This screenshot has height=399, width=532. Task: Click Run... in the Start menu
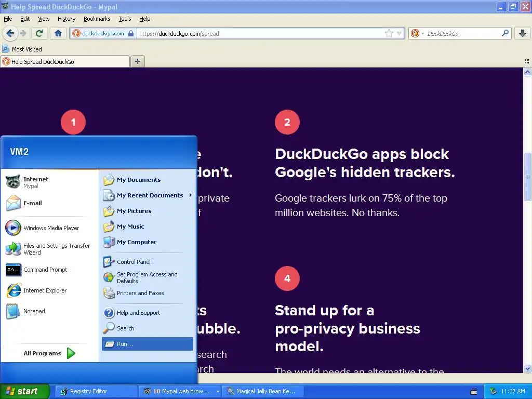point(147,344)
